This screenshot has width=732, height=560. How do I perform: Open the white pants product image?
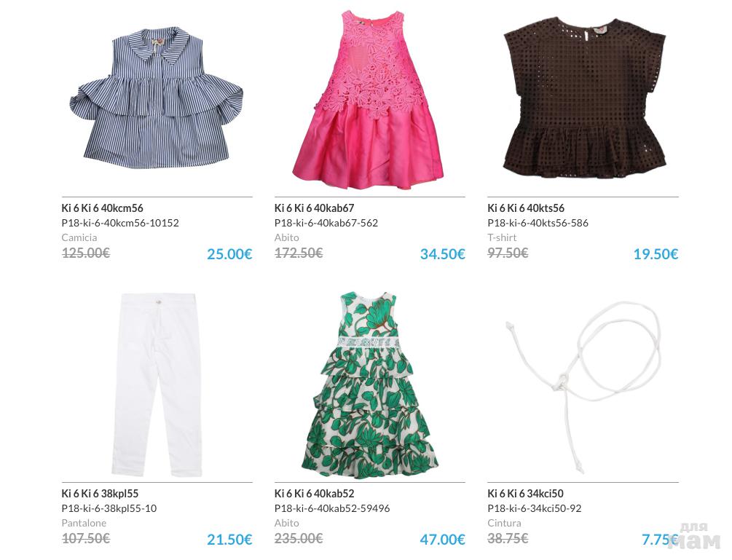(x=157, y=385)
